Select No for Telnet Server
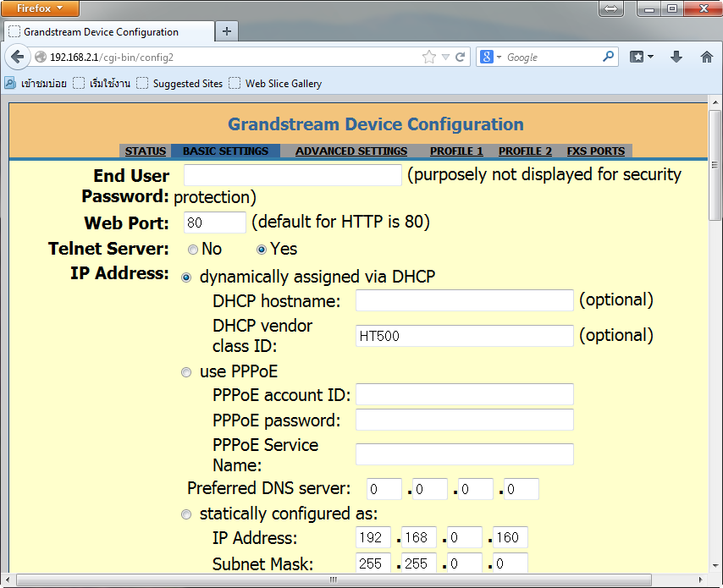The height and width of the screenshot is (588, 723). pos(193,250)
